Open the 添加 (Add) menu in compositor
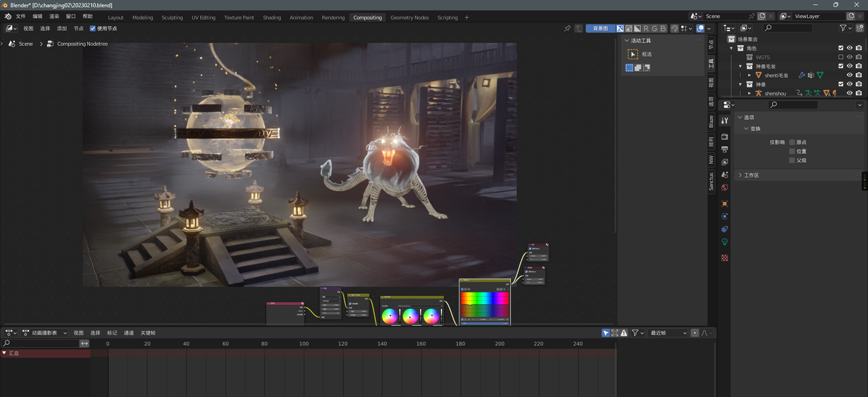This screenshot has width=868, height=397. (62, 28)
